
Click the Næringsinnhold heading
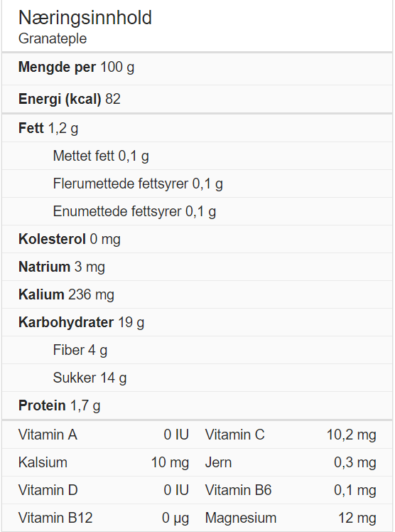coord(85,18)
